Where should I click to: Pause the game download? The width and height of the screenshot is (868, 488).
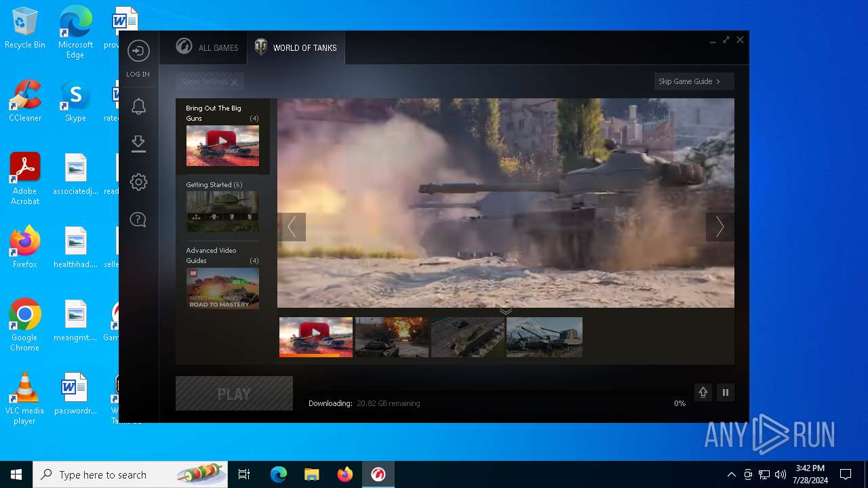click(x=726, y=392)
